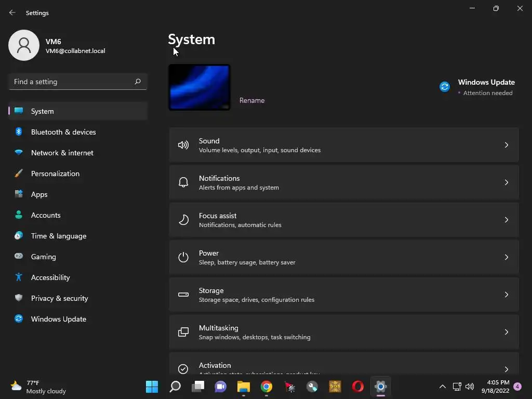Click the Focus assist moon icon

[183, 220]
